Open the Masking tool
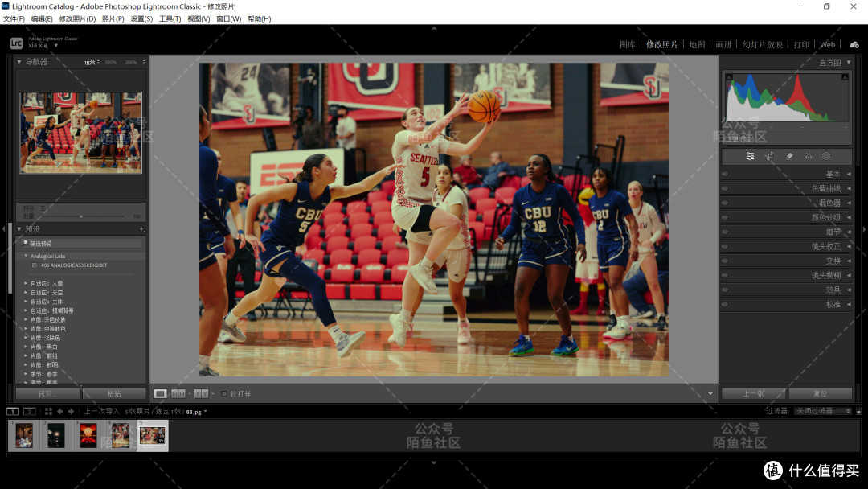 coord(826,157)
